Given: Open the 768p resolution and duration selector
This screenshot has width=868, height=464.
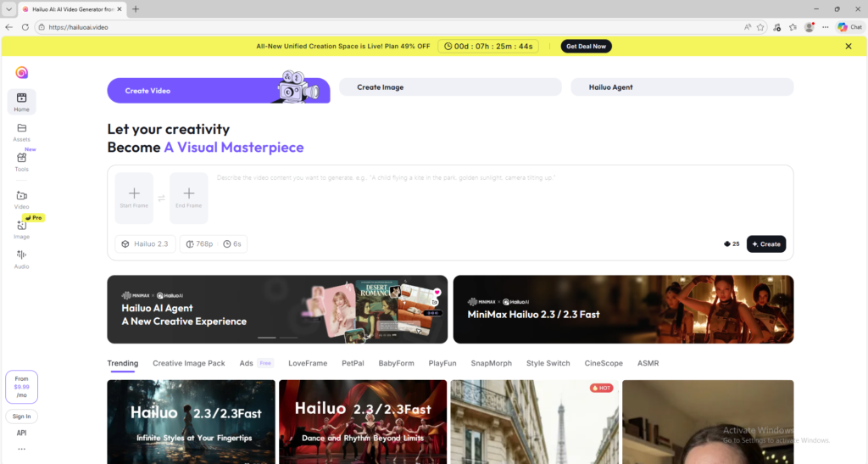Looking at the screenshot, I should 214,244.
